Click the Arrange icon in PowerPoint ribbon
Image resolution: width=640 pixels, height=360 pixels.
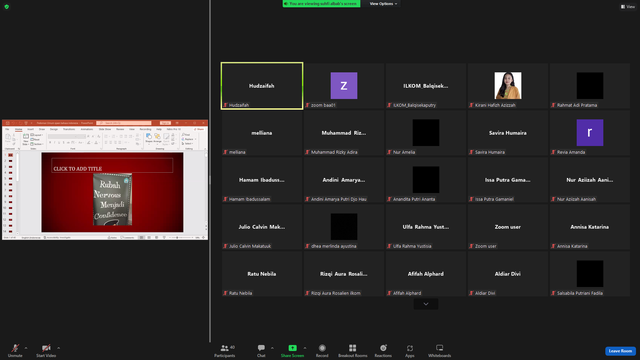click(x=157, y=138)
